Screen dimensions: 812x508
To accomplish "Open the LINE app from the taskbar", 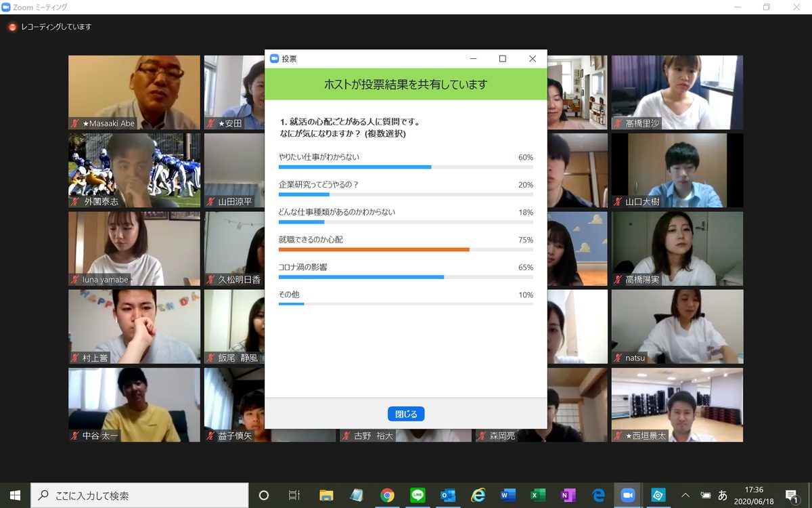I will click(418, 495).
